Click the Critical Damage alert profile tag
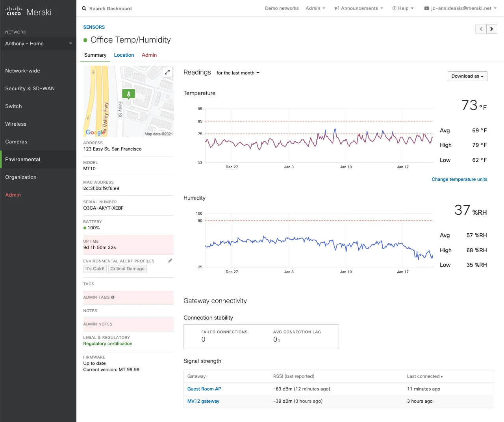The height and width of the screenshot is (422, 504). (x=127, y=269)
